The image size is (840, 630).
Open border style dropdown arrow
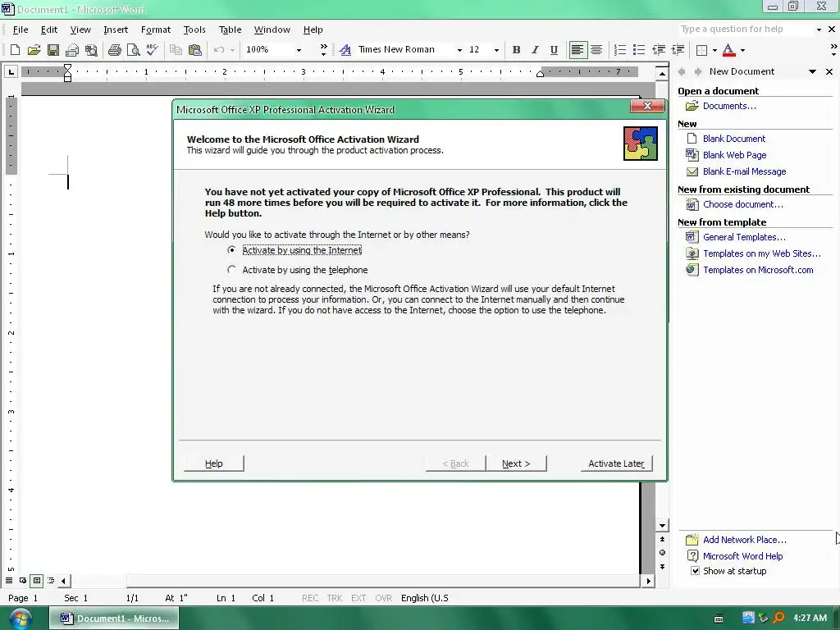click(714, 50)
